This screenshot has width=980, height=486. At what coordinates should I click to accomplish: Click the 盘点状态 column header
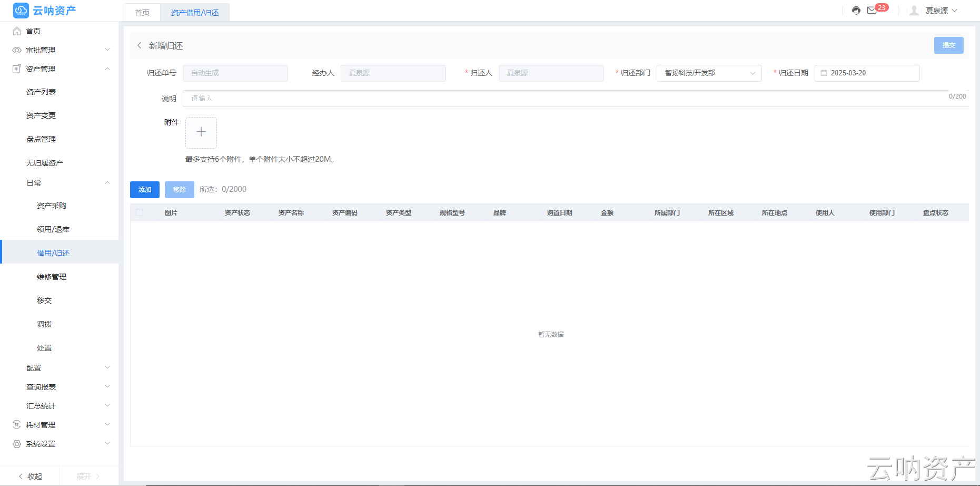[x=936, y=213]
